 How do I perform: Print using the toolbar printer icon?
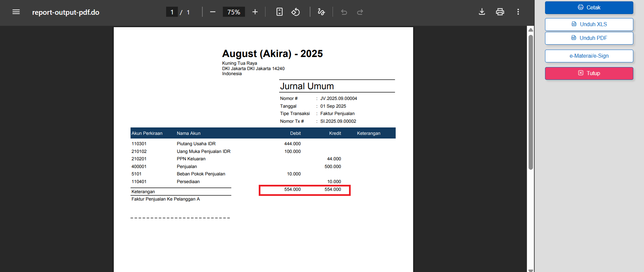coord(500,12)
